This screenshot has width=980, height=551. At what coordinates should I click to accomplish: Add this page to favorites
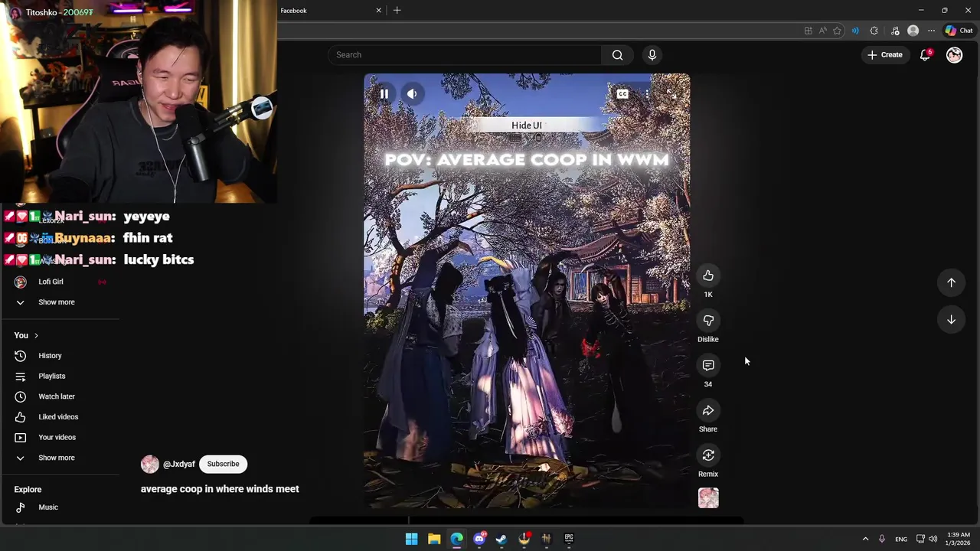(x=837, y=31)
